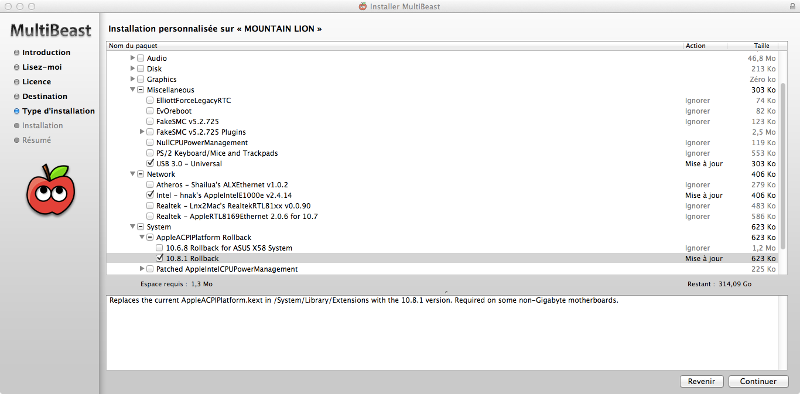Enable NullCPUPowerManagement checkbox
The image size is (800, 394).
click(x=149, y=142)
